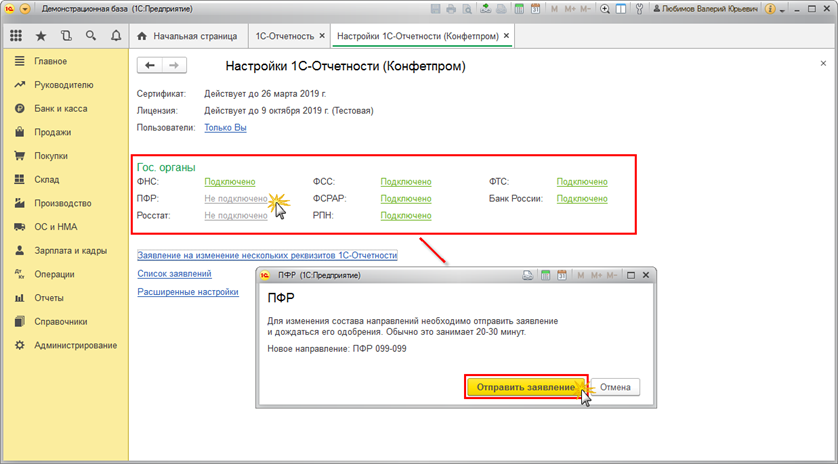This screenshot has height=464, width=838.
Task: Click the M- button in main title bar
Action: coord(585,9)
